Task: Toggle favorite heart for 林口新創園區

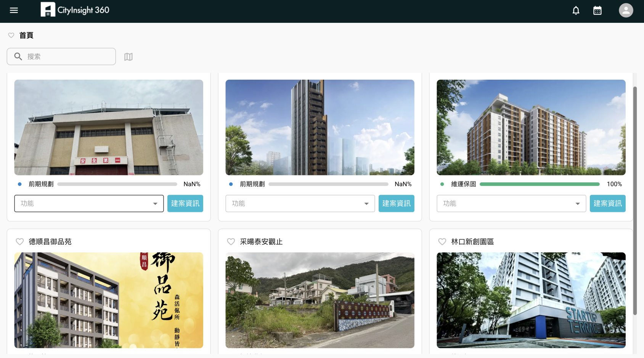Action: pyautogui.click(x=442, y=242)
